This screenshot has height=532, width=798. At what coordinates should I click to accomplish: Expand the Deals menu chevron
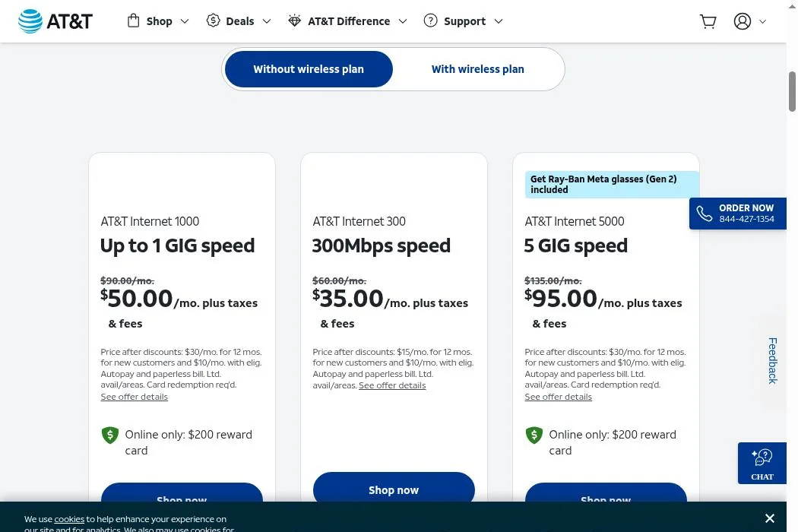pos(267,21)
